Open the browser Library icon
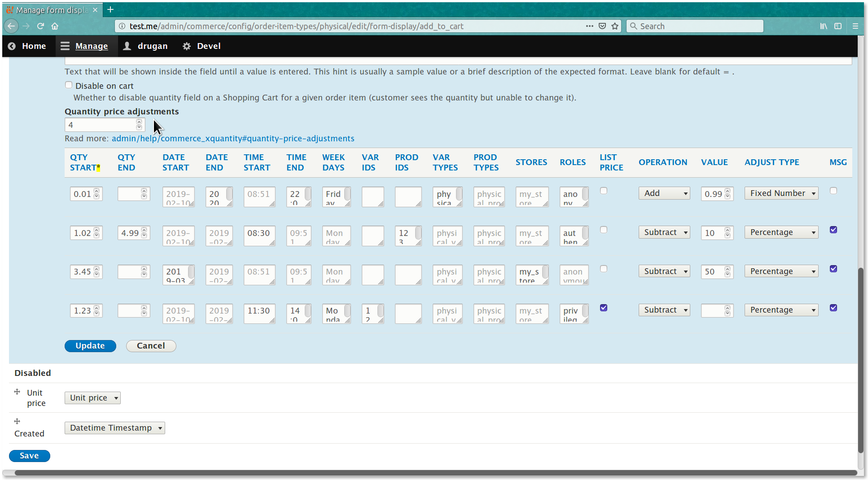 tap(824, 26)
